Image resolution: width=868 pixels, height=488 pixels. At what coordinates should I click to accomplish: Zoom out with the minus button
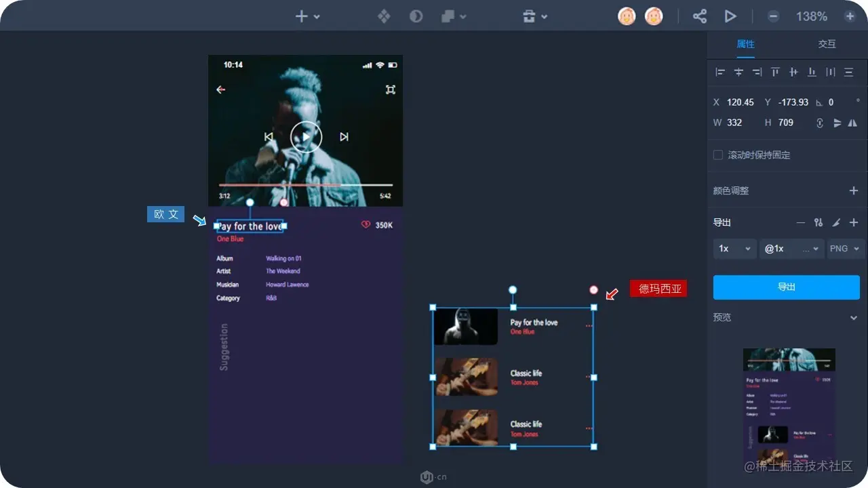[x=773, y=16]
